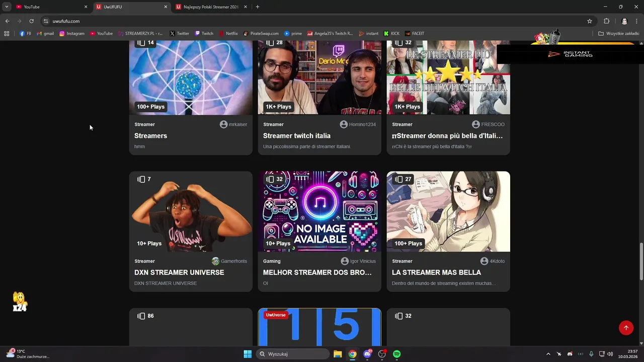Viewport: 644px width, 362px height.
Task: Open the Chrome profile avatar
Action: [624, 21]
